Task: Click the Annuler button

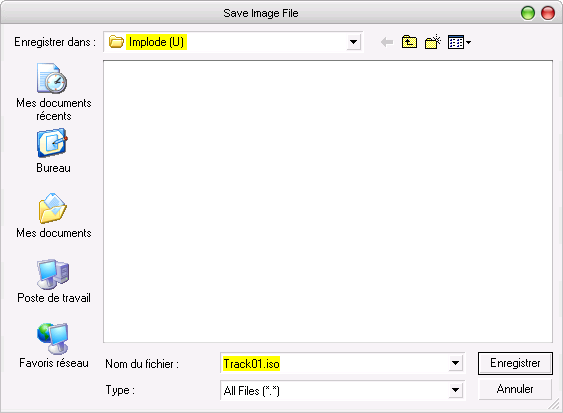Action: click(x=515, y=389)
